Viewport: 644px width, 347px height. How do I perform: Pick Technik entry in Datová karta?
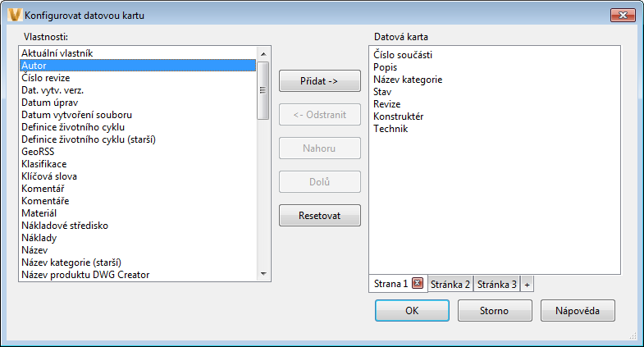(x=391, y=129)
